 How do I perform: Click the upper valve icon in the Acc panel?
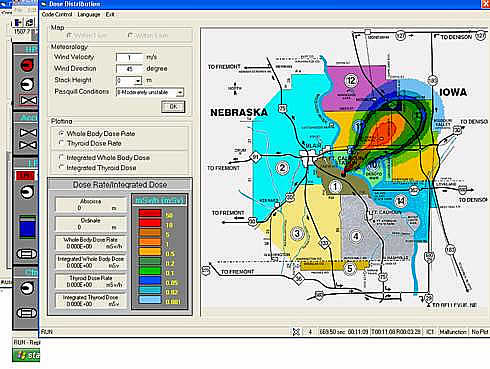pyautogui.click(x=28, y=133)
